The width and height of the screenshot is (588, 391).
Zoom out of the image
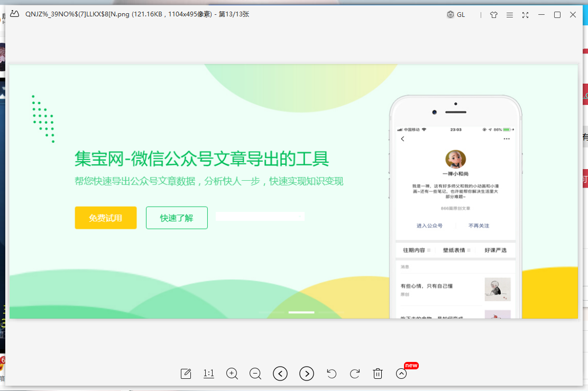[255, 374]
